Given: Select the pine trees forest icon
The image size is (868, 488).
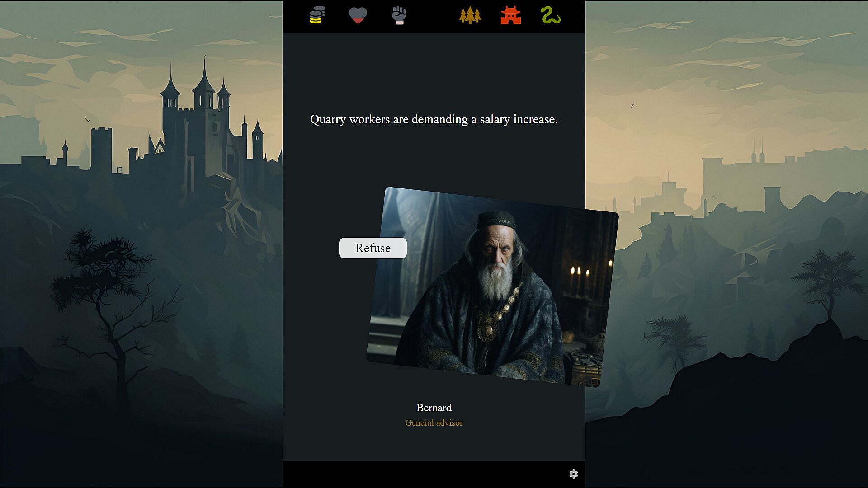Looking at the screenshot, I should [x=470, y=15].
